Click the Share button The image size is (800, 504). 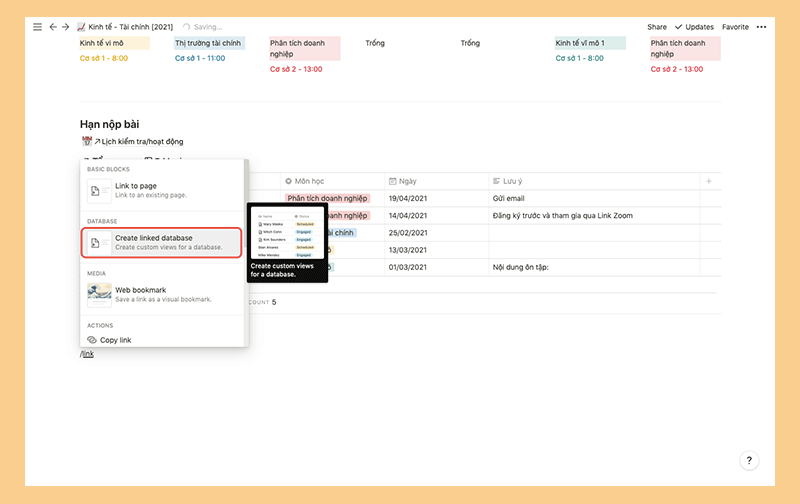pos(657,27)
